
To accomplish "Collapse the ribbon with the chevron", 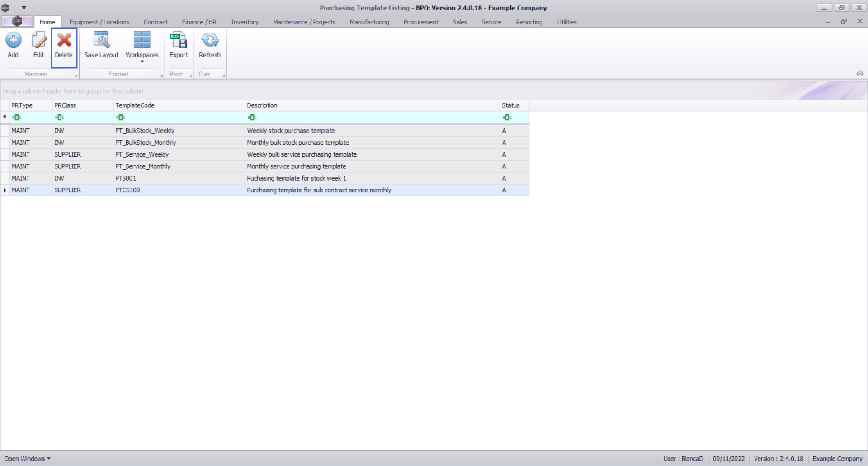I will (x=860, y=73).
